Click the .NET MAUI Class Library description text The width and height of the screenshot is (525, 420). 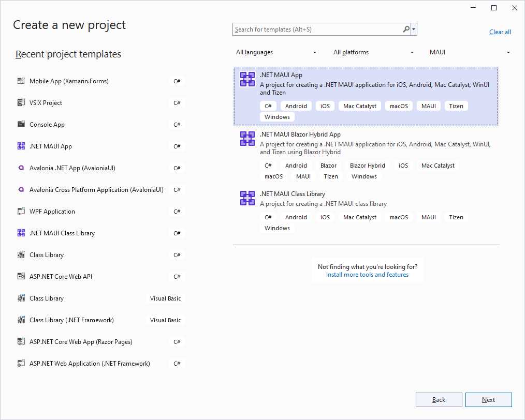323,204
